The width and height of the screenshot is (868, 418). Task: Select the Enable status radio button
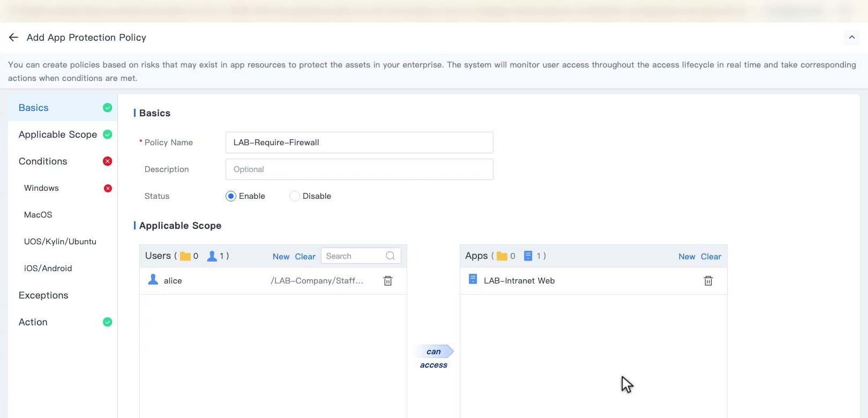click(231, 196)
